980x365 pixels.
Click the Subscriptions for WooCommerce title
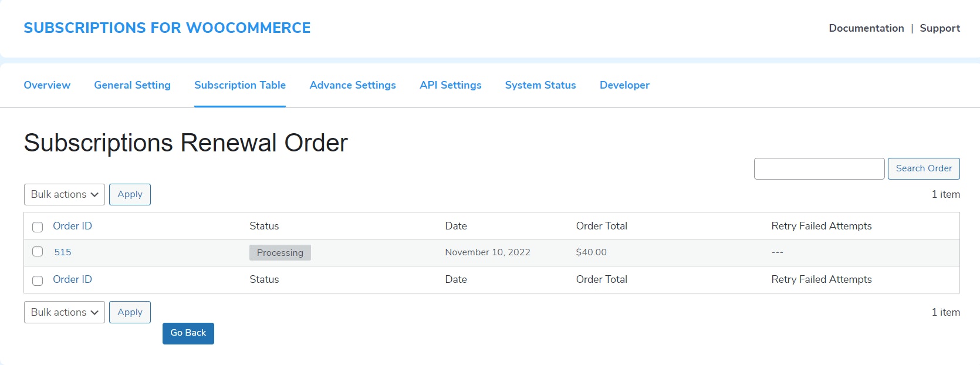coord(167,28)
